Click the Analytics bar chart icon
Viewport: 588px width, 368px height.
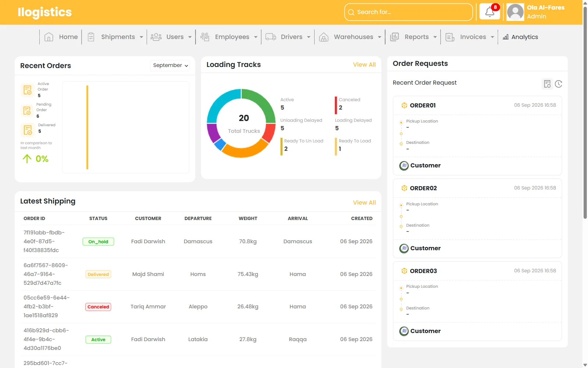(x=506, y=37)
